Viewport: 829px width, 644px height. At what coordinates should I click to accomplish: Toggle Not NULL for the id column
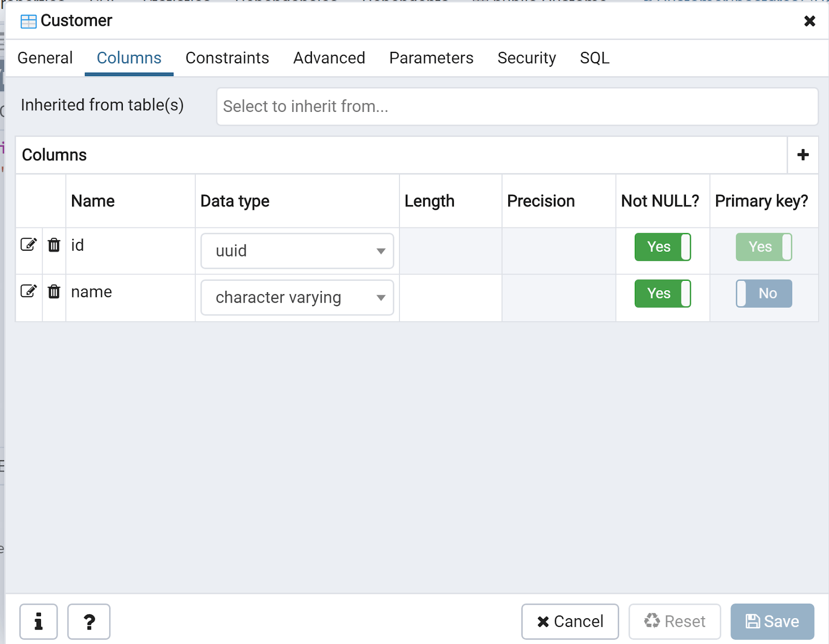pos(662,247)
